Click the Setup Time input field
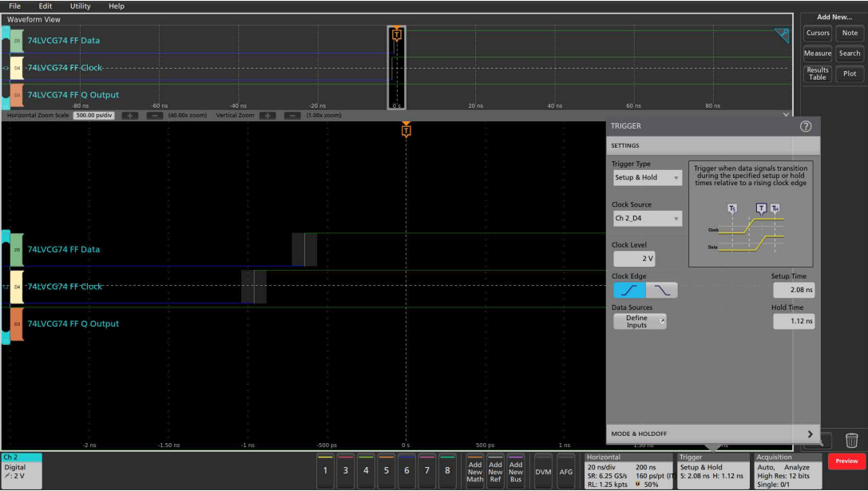Screen dimensions: 868x491 [794, 291]
